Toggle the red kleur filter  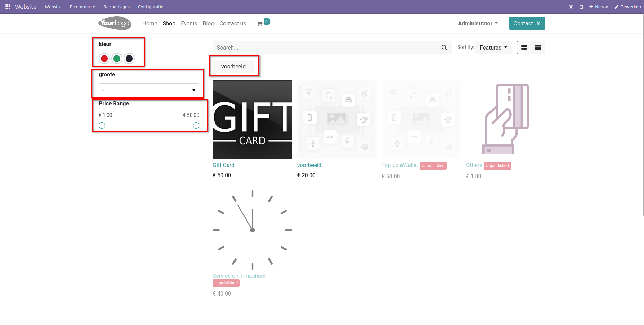click(104, 59)
